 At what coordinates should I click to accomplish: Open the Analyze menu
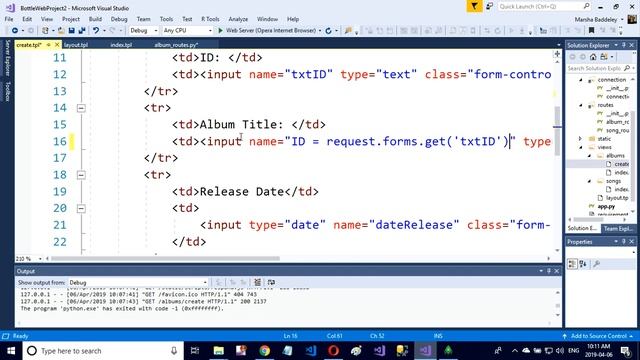click(238, 19)
